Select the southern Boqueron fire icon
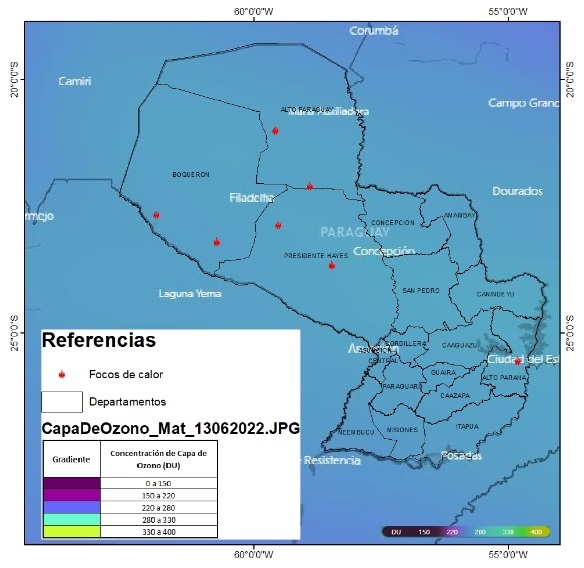The height and width of the screenshot is (568, 584). click(x=217, y=242)
